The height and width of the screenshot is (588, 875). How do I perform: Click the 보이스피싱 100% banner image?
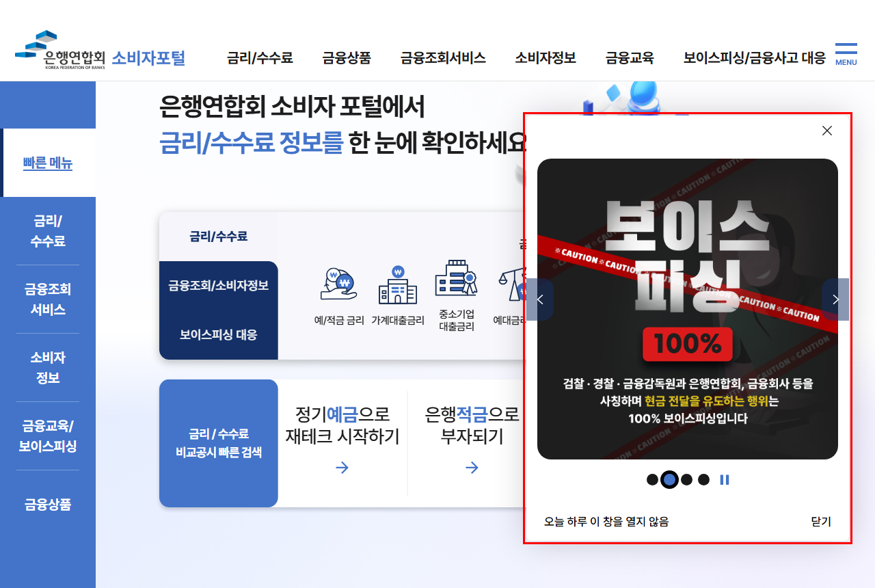pyautogui.click(x=688, y=309)
